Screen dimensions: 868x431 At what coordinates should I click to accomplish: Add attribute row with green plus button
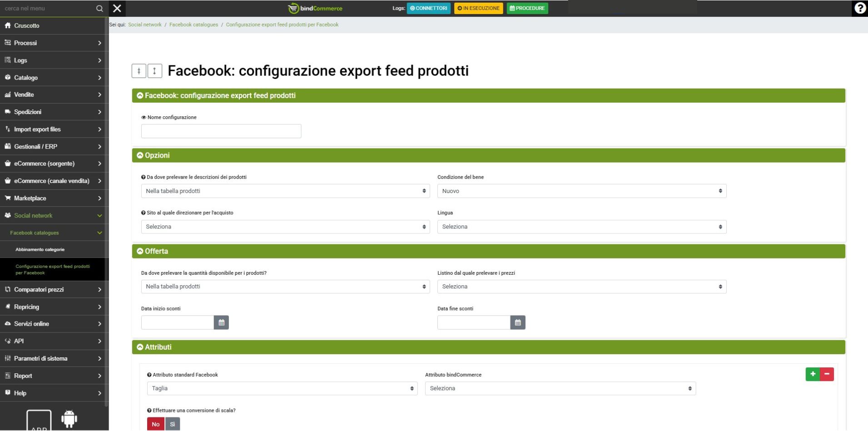pos(813,374)
